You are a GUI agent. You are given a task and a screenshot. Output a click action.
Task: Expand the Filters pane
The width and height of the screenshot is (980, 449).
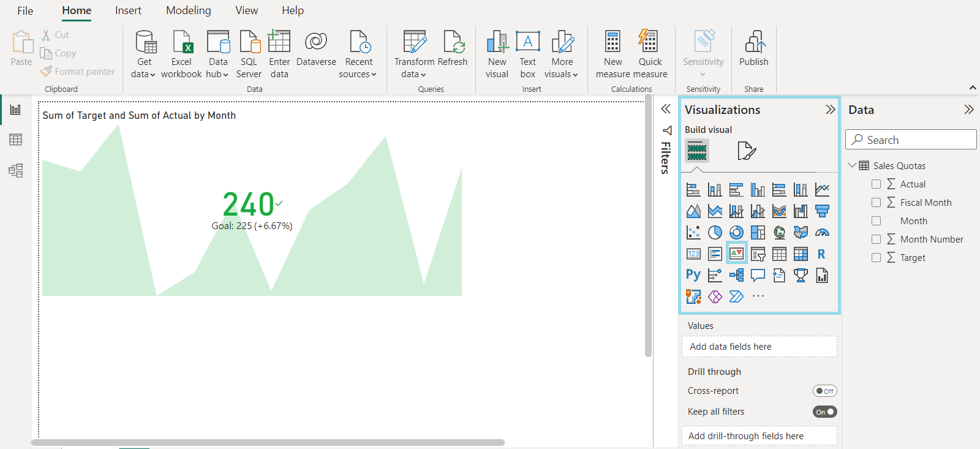click(666, 109)
